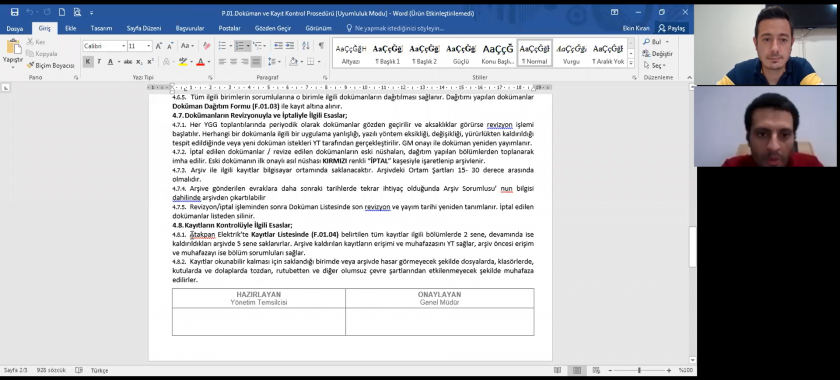Viewport: 840px width, 380px height.
Task: Apply subscript formatting
Action: coord(139,62)
